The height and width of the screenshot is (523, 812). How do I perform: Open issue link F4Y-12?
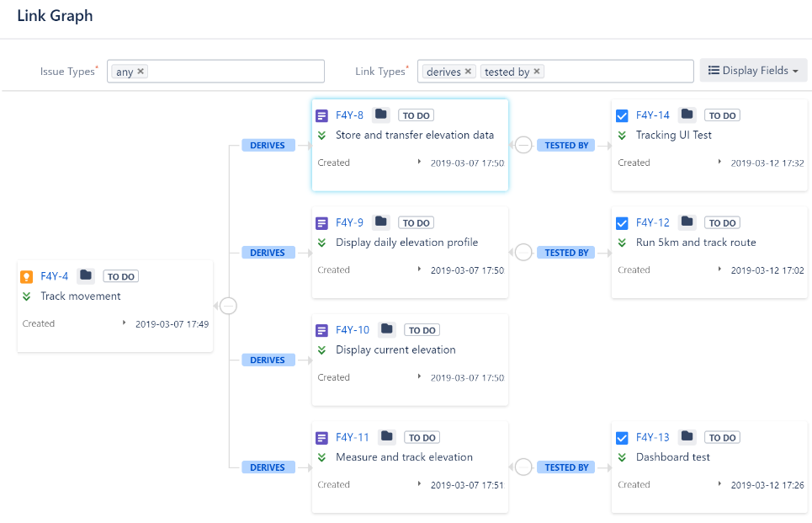coord(652,222)
